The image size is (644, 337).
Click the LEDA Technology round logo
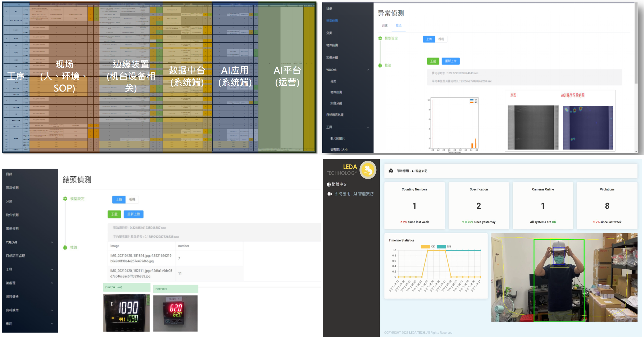[x=368, y=170]
